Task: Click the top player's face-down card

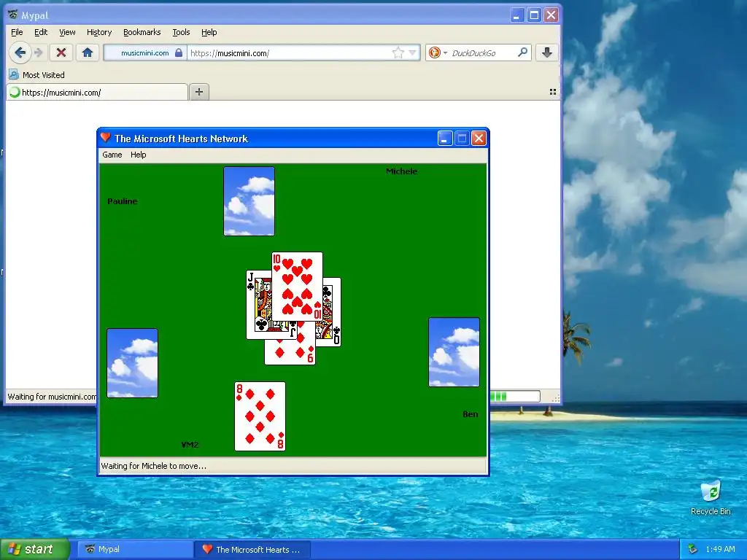Action: pyautogui.click(x=249, y=201)
